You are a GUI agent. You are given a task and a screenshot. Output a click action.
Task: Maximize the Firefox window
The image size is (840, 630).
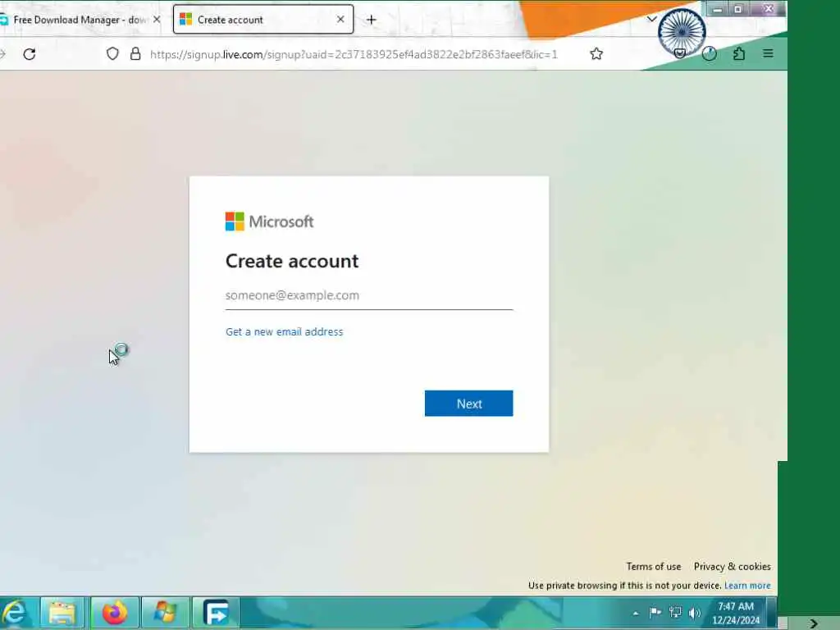click(737, 9)
